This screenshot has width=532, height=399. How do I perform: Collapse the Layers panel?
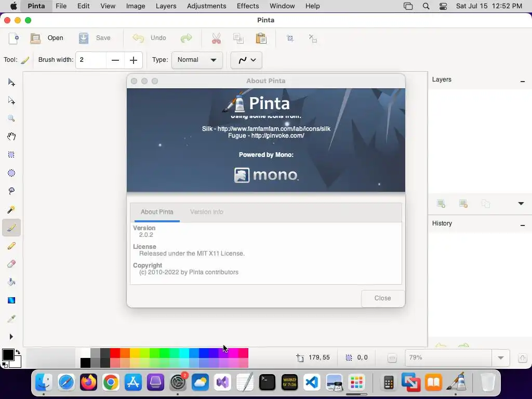pyautogui.click(x=523, y=82)
